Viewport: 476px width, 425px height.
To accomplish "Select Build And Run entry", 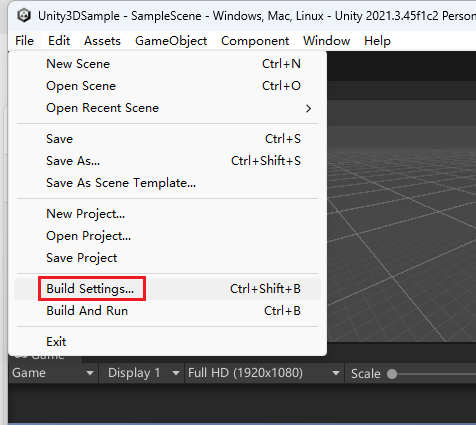I will [x=167, y=311].
